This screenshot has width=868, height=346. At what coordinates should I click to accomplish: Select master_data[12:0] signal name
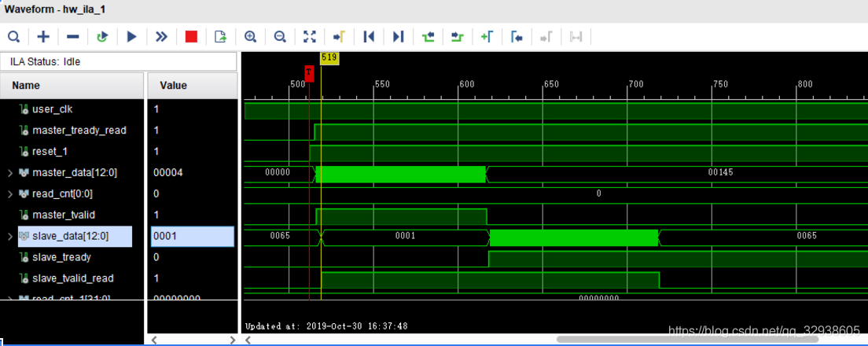[x=75, y=173]
